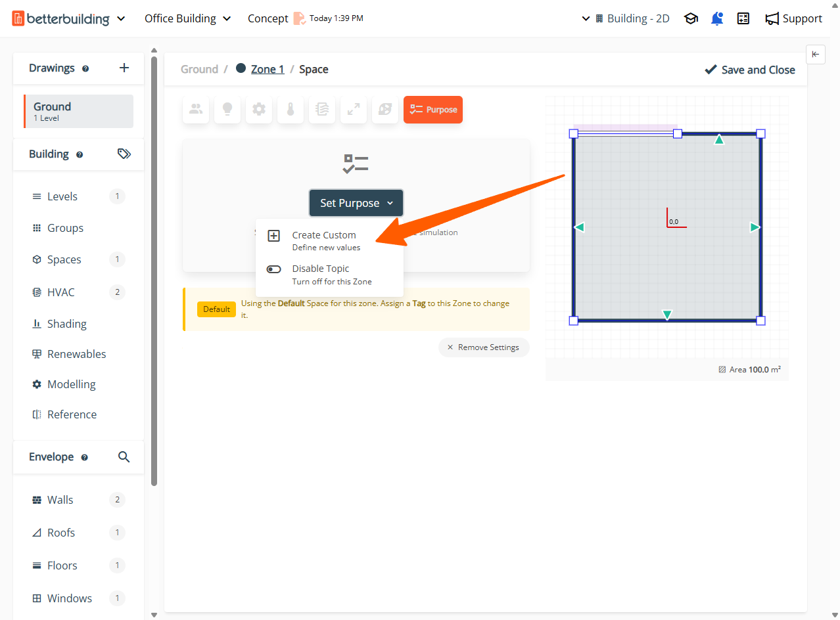This screenshot has height=620, width=840.
Task: Open HVAC in the Building sidebar
Action: click(61, 292)
